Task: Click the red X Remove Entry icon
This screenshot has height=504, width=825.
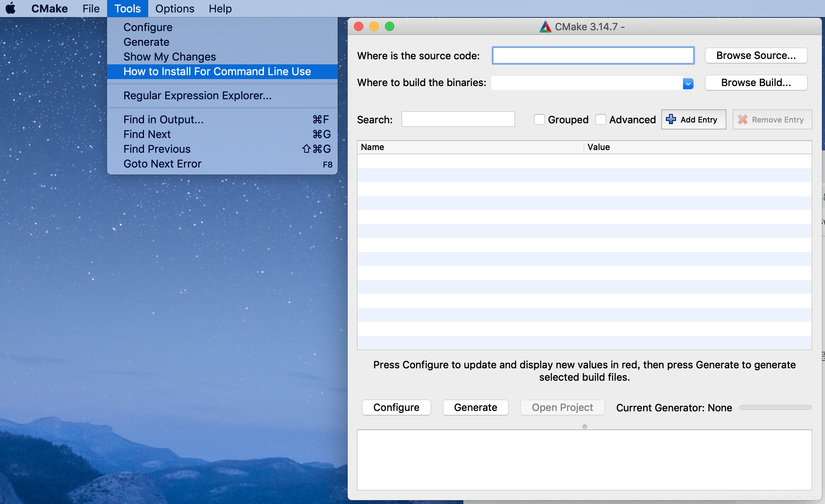Action: coord(742,119)
